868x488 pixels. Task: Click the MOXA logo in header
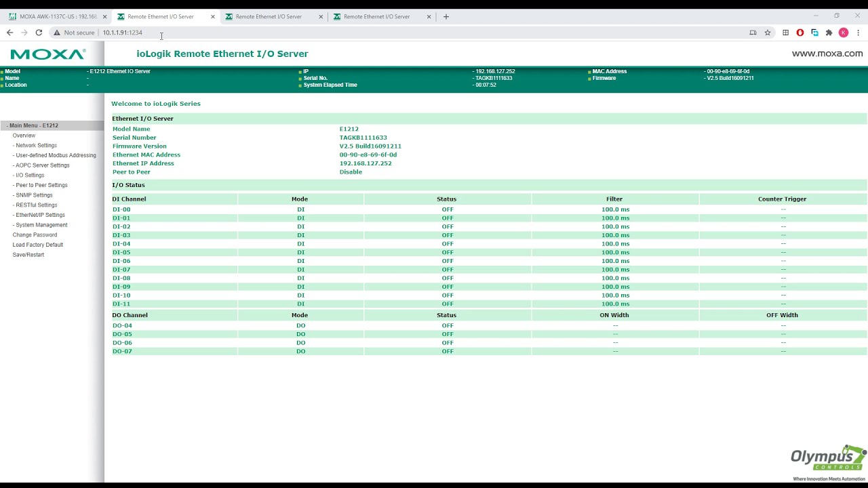pyautogui.click(x=47, y=54)
